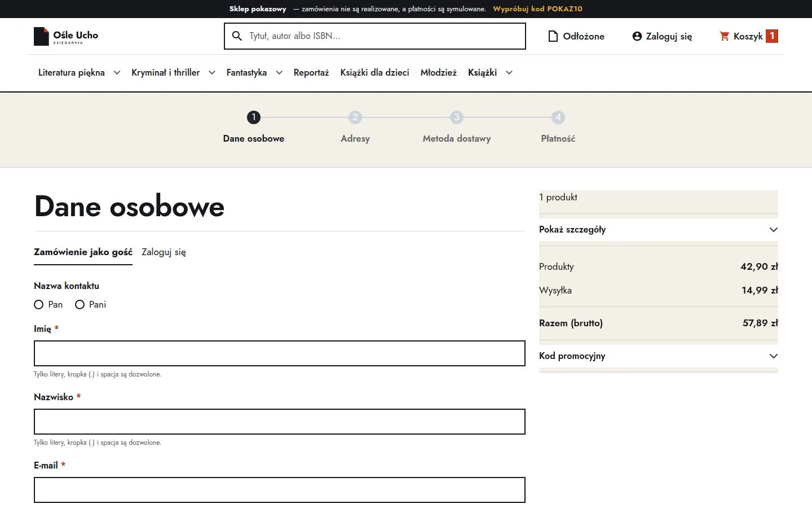Expand Pokaż szczegóły order details
The width and height of the screenshot is (812, 508).
tap(659, 230)
